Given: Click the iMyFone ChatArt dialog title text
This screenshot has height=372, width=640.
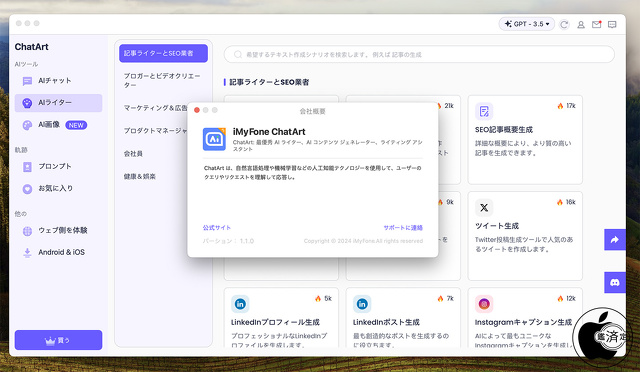Looking at the screenshot, I should click(269, 132).
